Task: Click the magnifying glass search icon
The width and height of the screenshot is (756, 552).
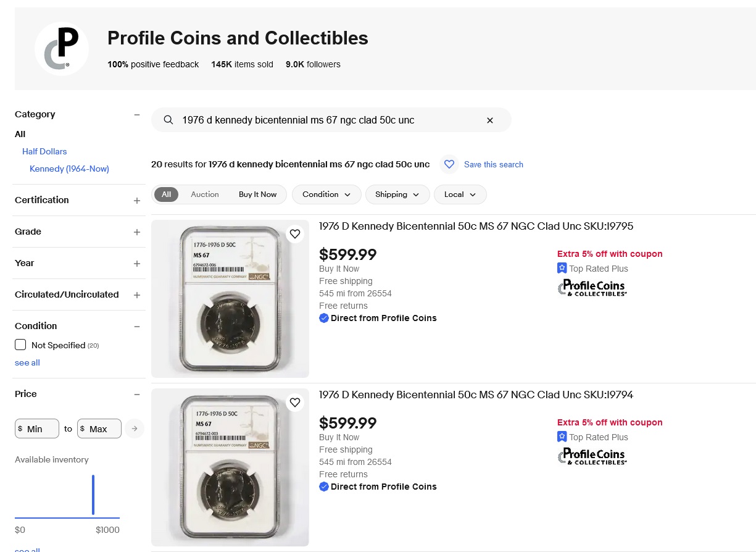Action: coord(168,120)
